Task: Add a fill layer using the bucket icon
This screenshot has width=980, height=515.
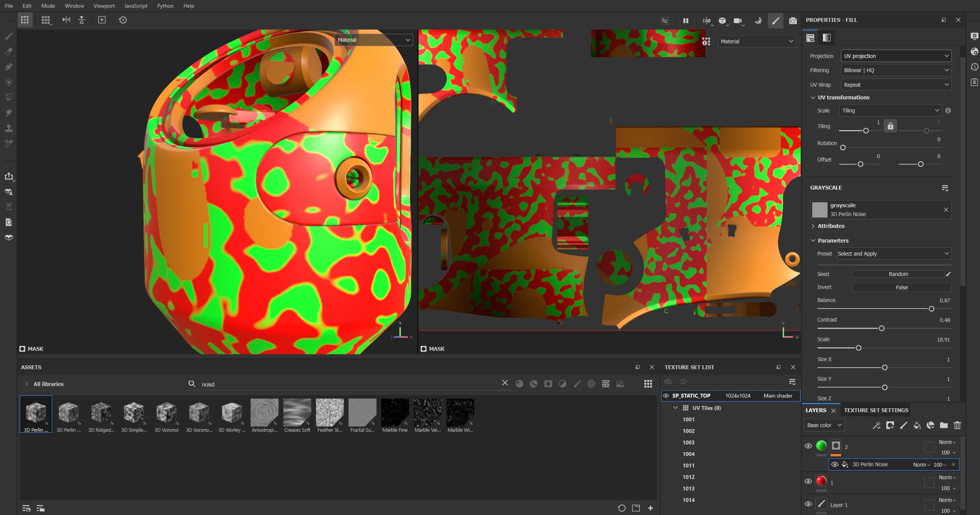Action: [917, 425]
